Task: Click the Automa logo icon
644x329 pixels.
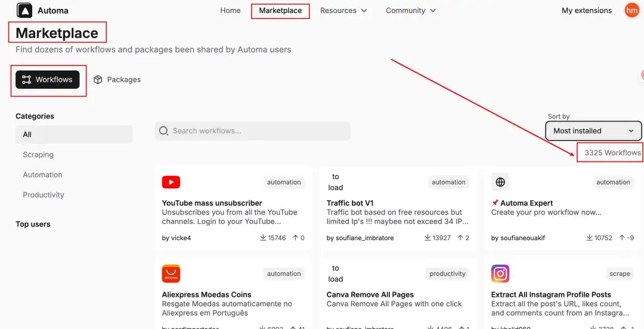Action: [x=24, y=10]
